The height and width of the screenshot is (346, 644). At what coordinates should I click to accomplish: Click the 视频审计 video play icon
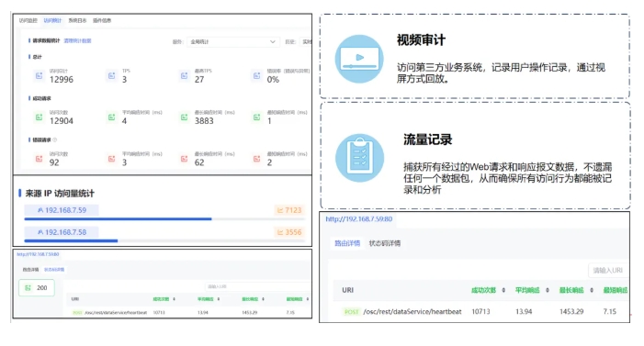(x=359, y=59)
